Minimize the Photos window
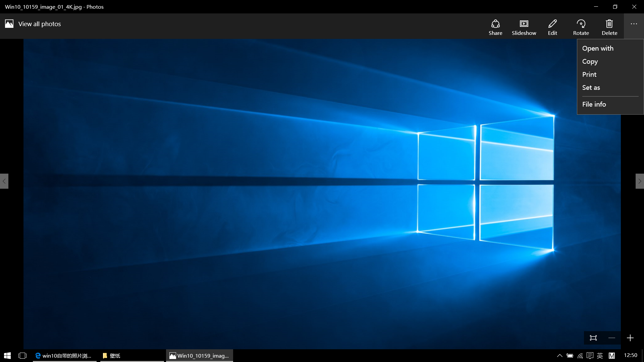The width and height of the screenshot is (644, 362). [596, 7]
